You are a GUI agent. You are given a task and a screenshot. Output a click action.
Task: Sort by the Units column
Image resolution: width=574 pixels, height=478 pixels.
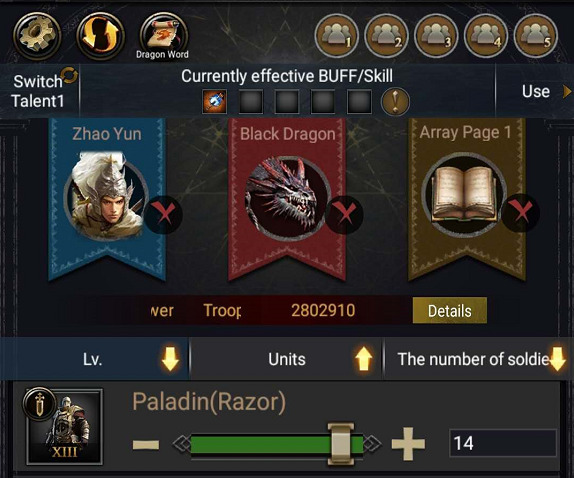click(x=287, y=359)
